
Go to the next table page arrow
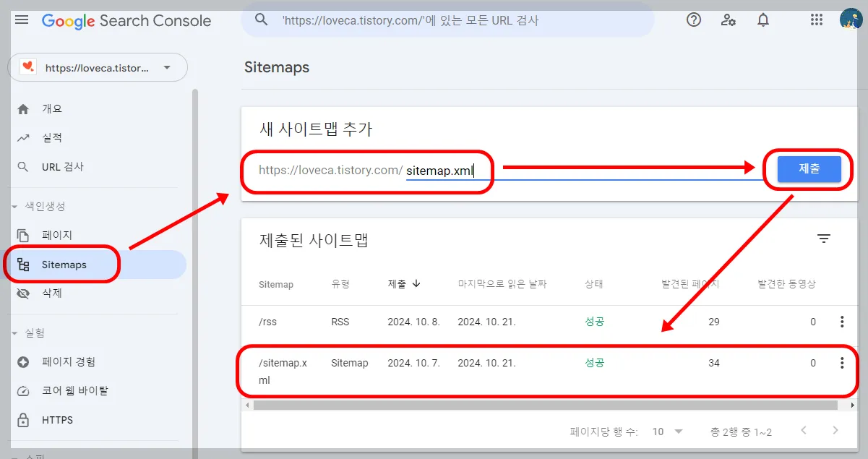pyautogui.click(x=835, y=431)
